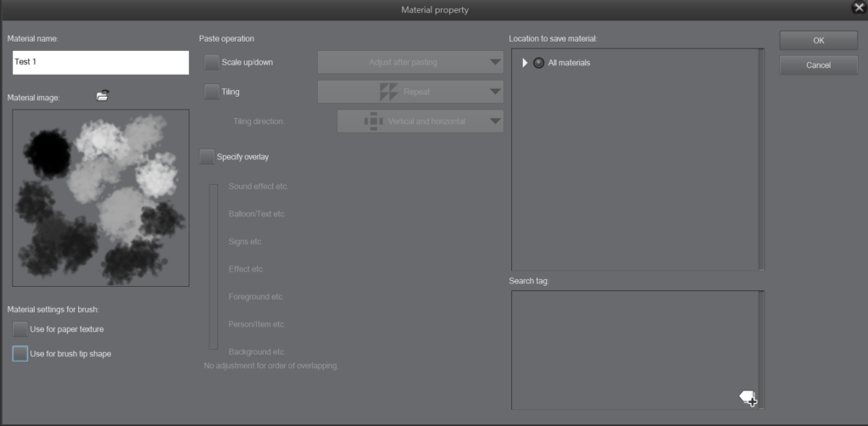Click the overlay order vertical slider
The width and height of the screenshot is (868, 426).
click(x=213, y=267)
